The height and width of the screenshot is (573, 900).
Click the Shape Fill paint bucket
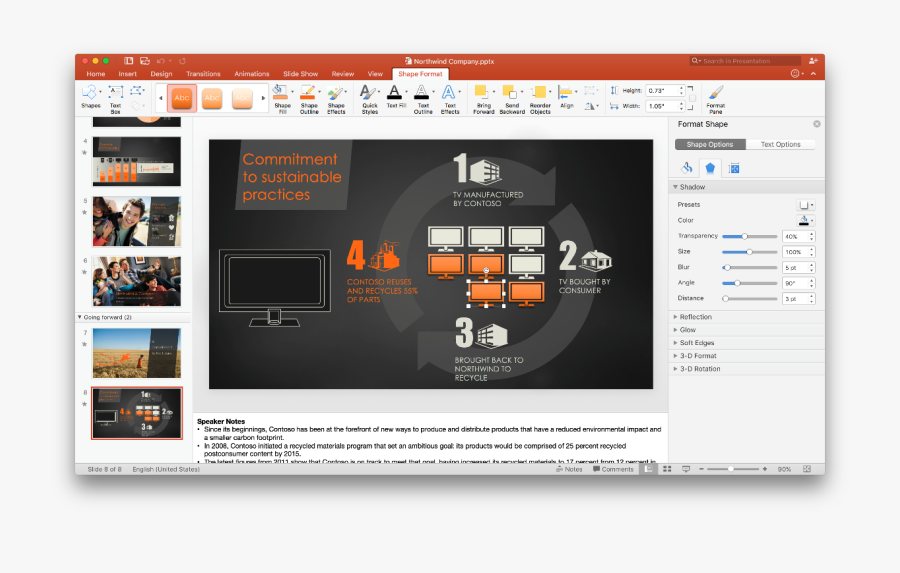click(x=280, y=91)
